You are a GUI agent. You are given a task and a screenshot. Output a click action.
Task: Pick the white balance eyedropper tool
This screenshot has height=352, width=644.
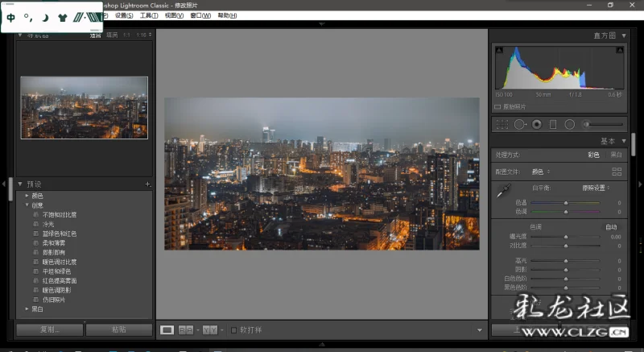tap(504, 191)
